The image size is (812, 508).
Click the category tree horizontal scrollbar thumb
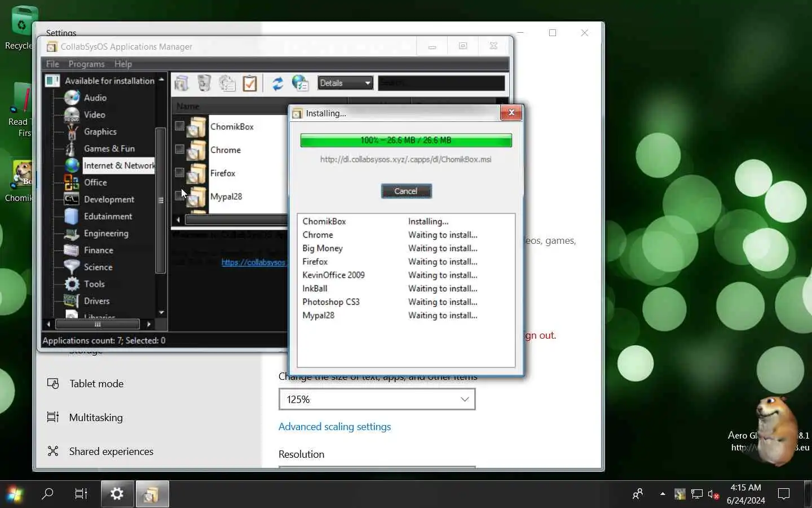click(x=97, y=324)
